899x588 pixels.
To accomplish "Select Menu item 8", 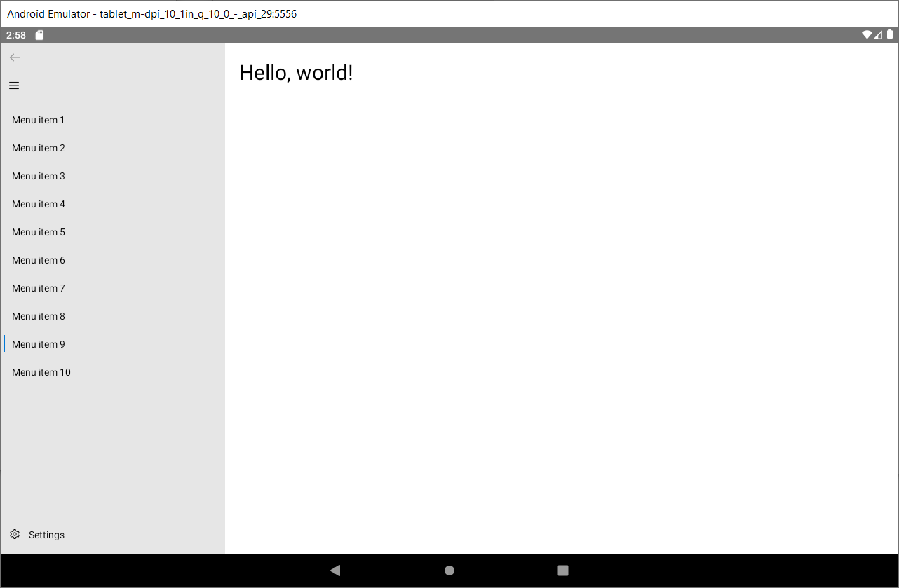I will 39,316.
